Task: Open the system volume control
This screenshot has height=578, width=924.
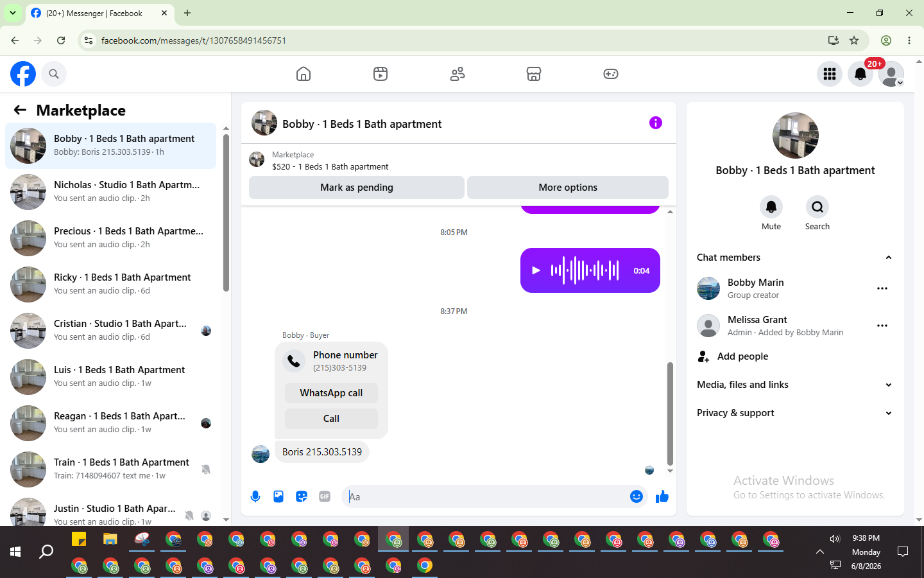Action: click(x=835, y=539)
